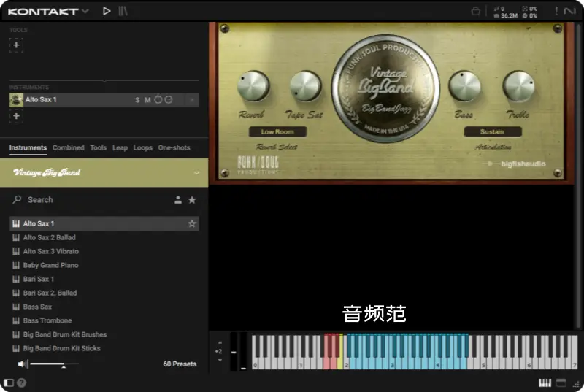Filter presets by user content icon
This screenshot has width=584, height=392.
pyautogui.click(x=177, y=200)
